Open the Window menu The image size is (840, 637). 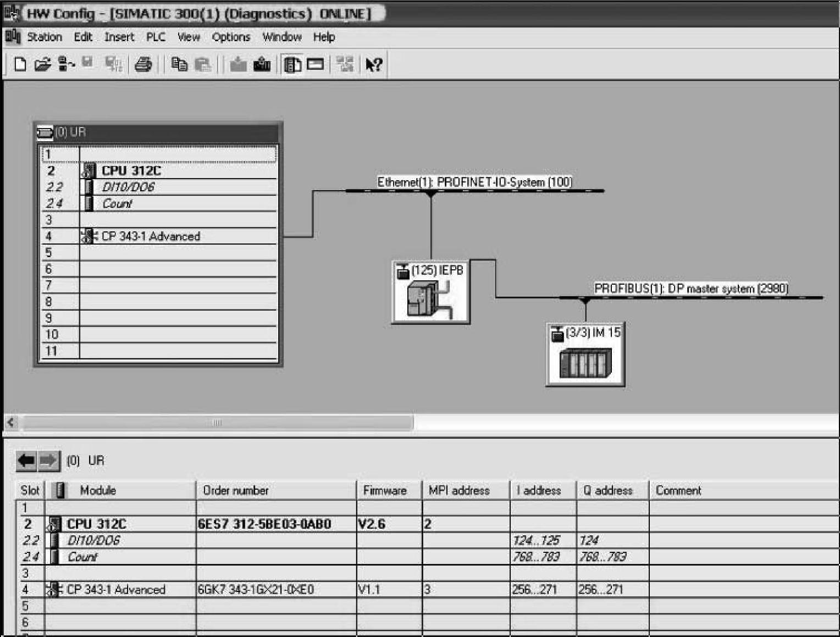(x=282, y=37)
